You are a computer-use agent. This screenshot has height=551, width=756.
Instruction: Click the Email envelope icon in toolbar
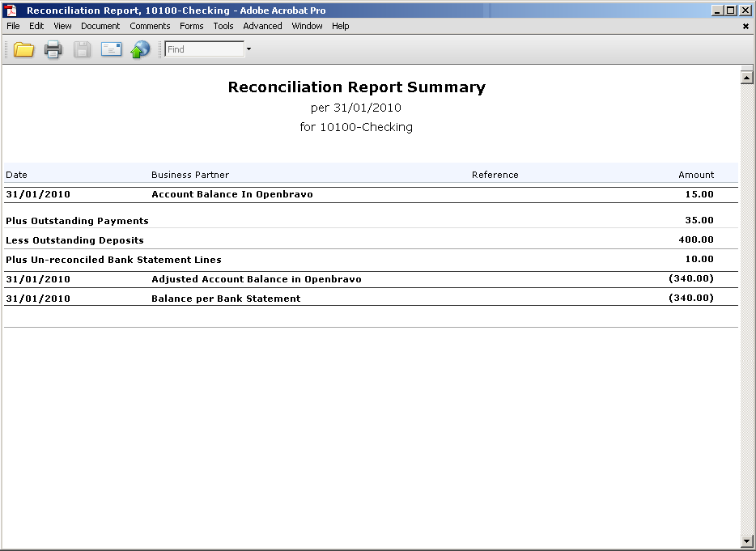pyautogui.click(x=111, y=49)
